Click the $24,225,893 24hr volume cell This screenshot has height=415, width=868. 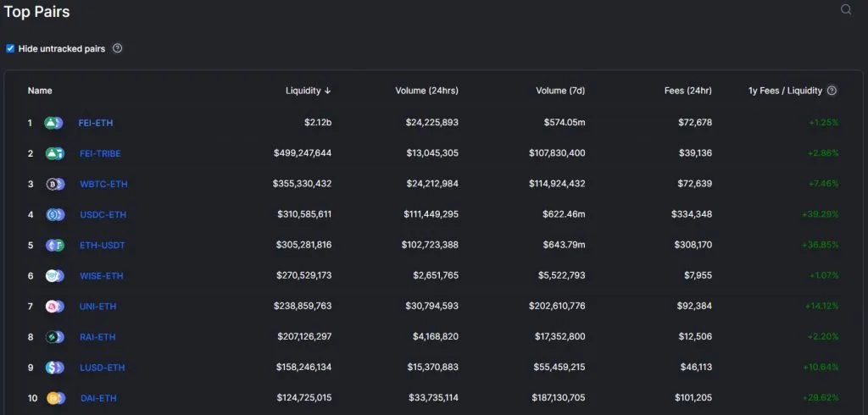[432, 122]
